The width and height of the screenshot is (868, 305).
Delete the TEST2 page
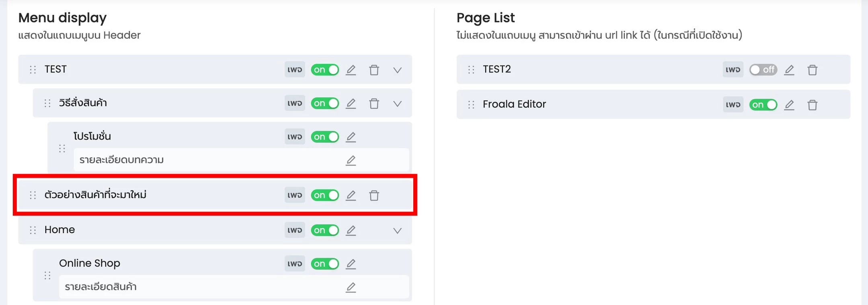click(812, 70)
